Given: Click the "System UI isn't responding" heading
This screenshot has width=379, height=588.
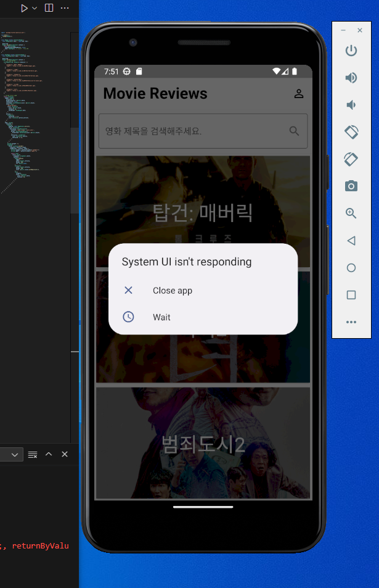Looking at the screenshot, I should pyautogui.click(x=187, y=262).
